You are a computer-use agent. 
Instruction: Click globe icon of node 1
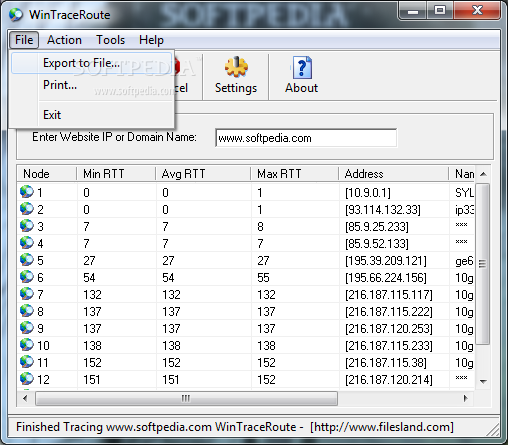(x=27, y=192)
